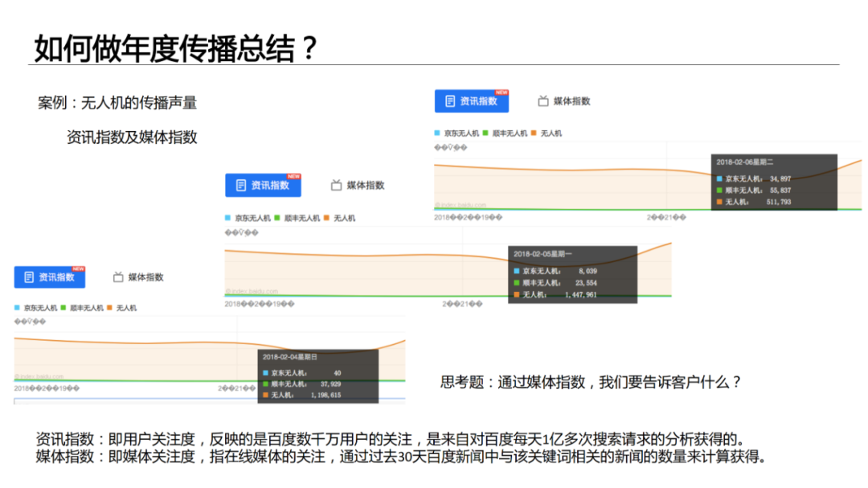868x488 pixels.
Task: Click tooltip value "37,929" for 顺丰无人机
Action: point(331,384)
